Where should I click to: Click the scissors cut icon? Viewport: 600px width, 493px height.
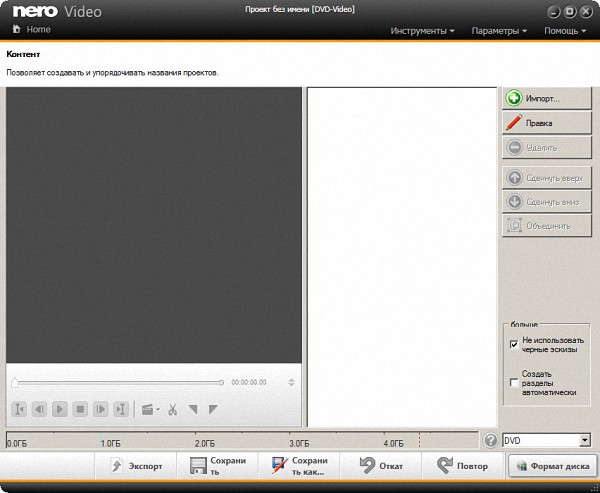coord(172,409)
